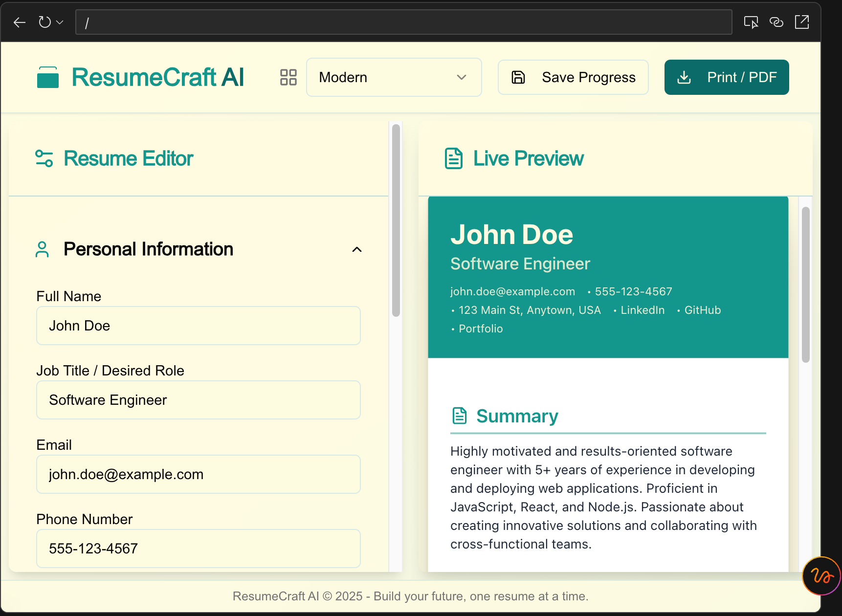Click the ResumeCraft AI title
Image resolution: width=842 pixels, height=616 pixels.
(x=157, y=77)
